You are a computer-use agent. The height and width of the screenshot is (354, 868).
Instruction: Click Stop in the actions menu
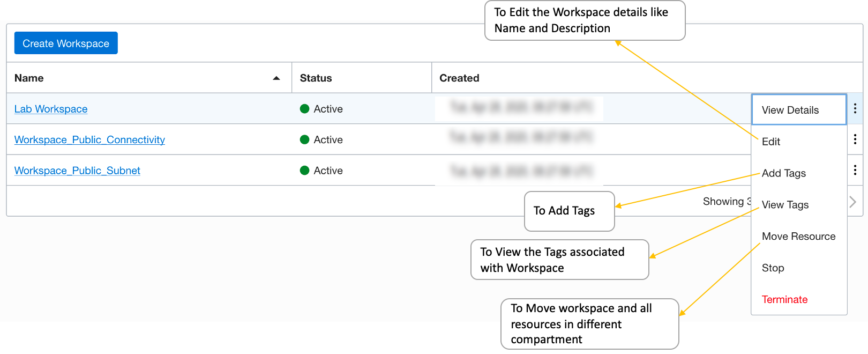tap(773, 268)
